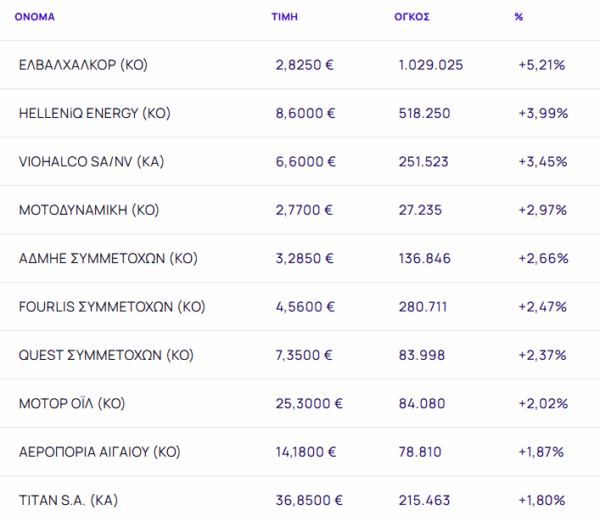
Task: Click the volume value 518.250
Action: pos(424,113)
